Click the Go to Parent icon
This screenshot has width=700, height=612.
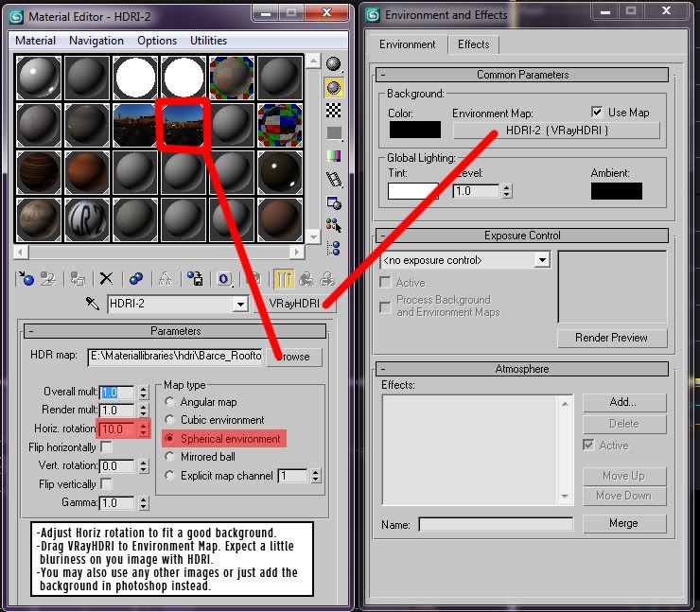pos(306,278)
